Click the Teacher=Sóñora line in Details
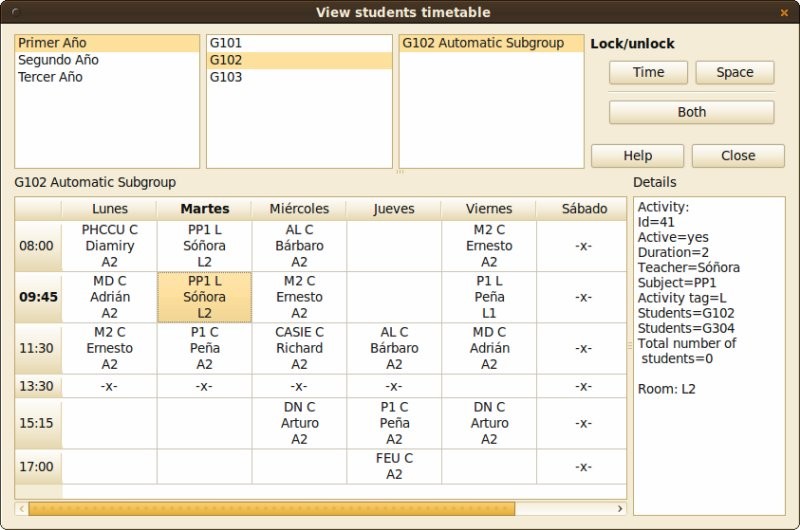 (688, 267)
